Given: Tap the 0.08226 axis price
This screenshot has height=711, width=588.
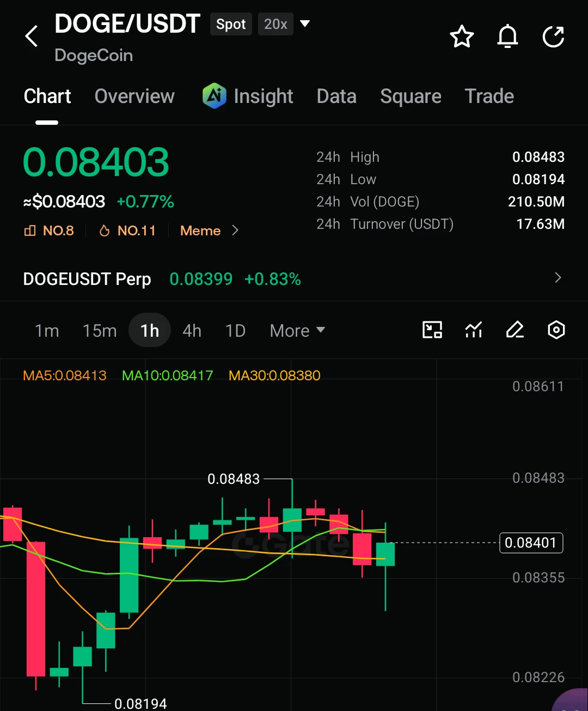Looking at the screenshot, I should click(x=538, y=677).
